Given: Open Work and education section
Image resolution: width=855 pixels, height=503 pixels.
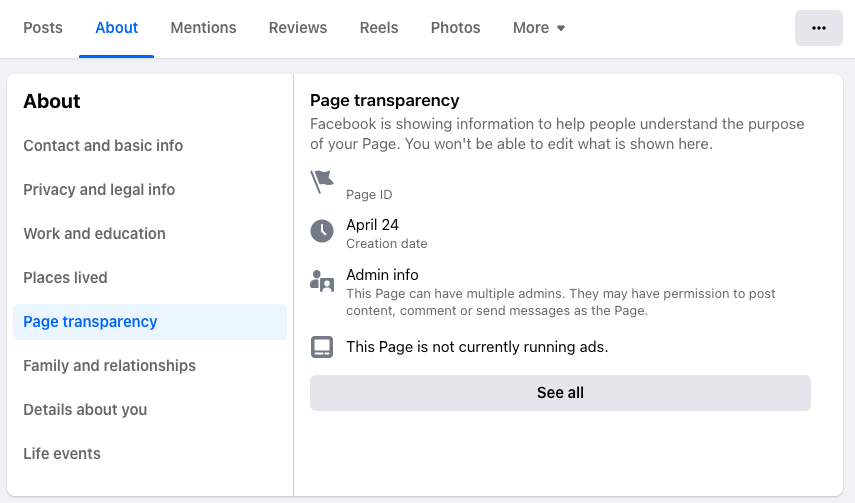Looking at the screenshot, I should (x=95, y=234).
